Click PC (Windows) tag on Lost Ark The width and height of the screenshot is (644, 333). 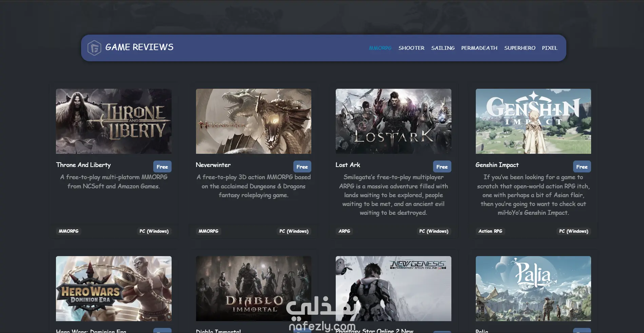(434, 231)
